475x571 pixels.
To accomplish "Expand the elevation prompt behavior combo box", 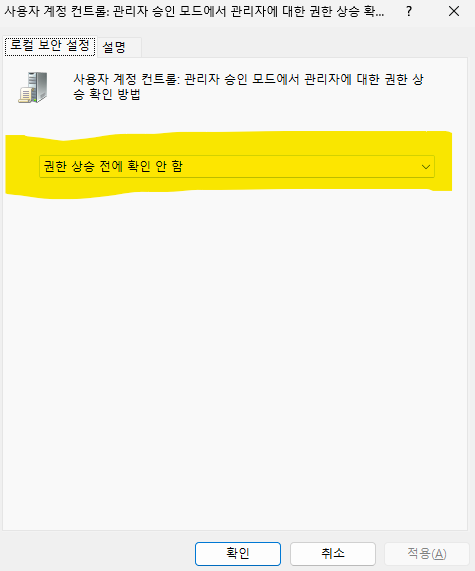I will [237, 167].
